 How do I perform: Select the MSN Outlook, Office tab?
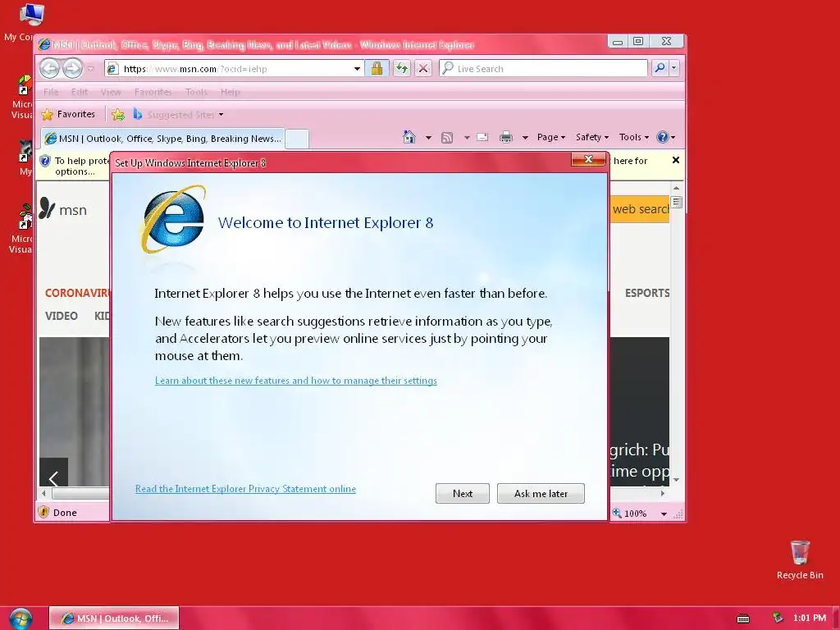(x=163, y=139)
